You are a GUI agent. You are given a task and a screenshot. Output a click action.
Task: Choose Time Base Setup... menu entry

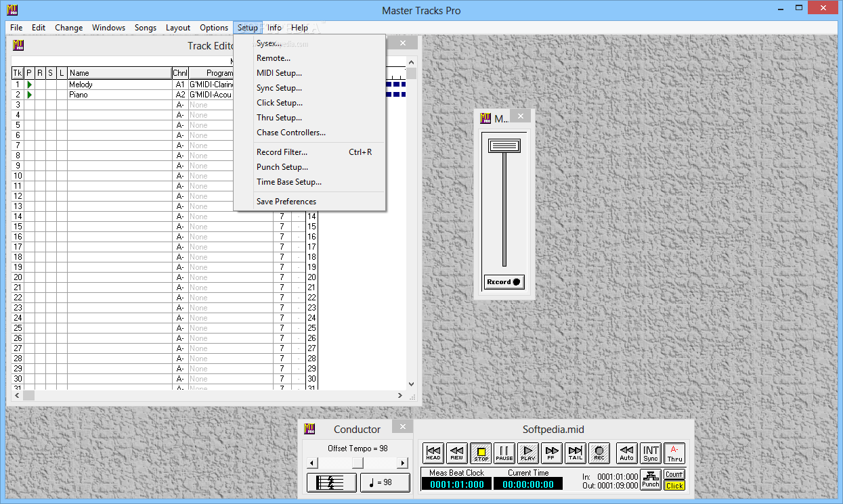click(309, 182)
